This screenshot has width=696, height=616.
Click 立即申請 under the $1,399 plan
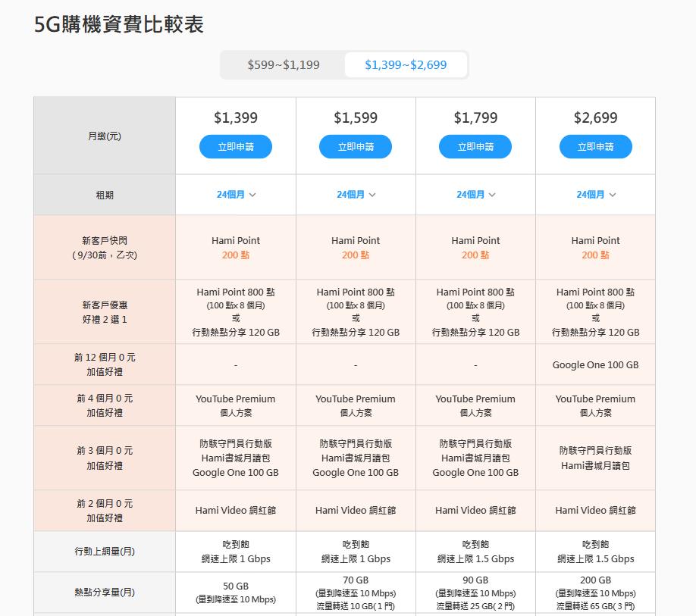coord(235,147)
